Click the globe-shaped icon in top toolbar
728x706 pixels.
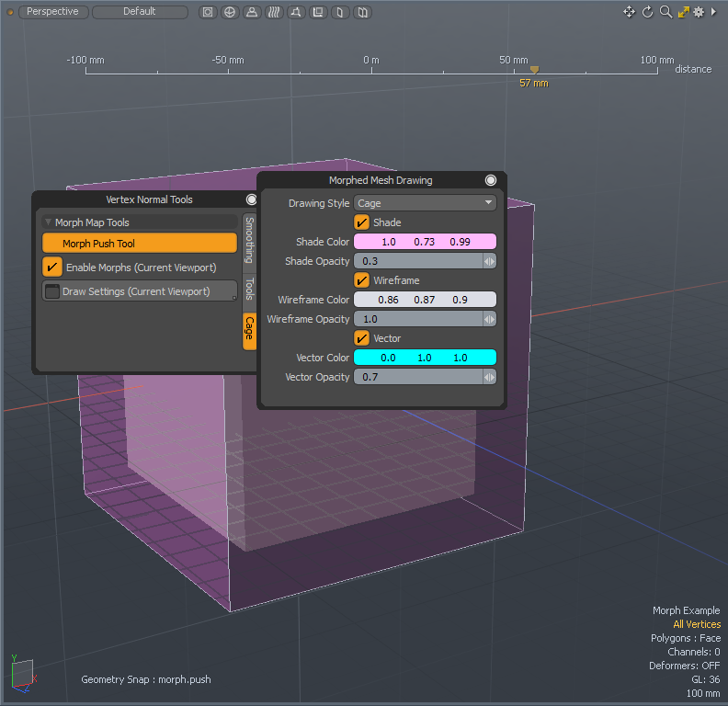pyautogui.click(x=229, y=12)
